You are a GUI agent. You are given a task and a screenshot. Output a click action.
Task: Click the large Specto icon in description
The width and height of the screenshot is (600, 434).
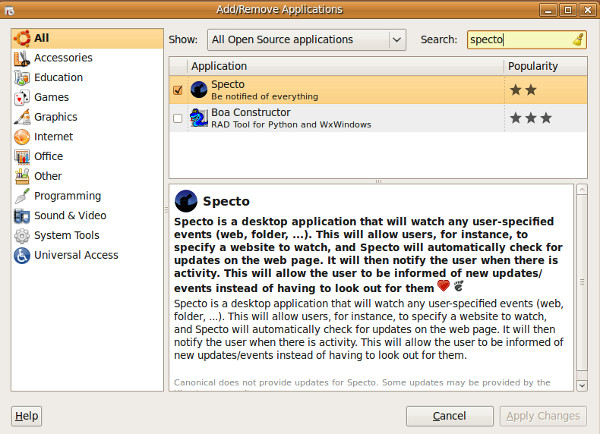coord(186,201)
